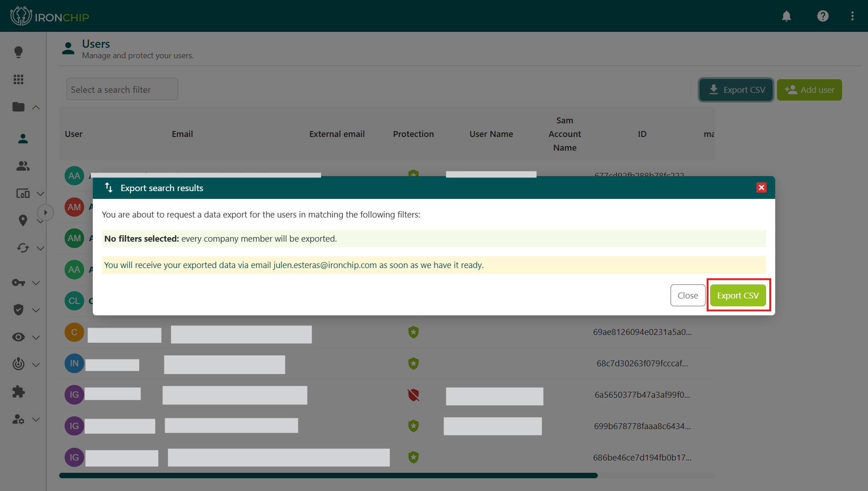
Task: Click the orange C user avatar
Action: click(x=74, y=332)
